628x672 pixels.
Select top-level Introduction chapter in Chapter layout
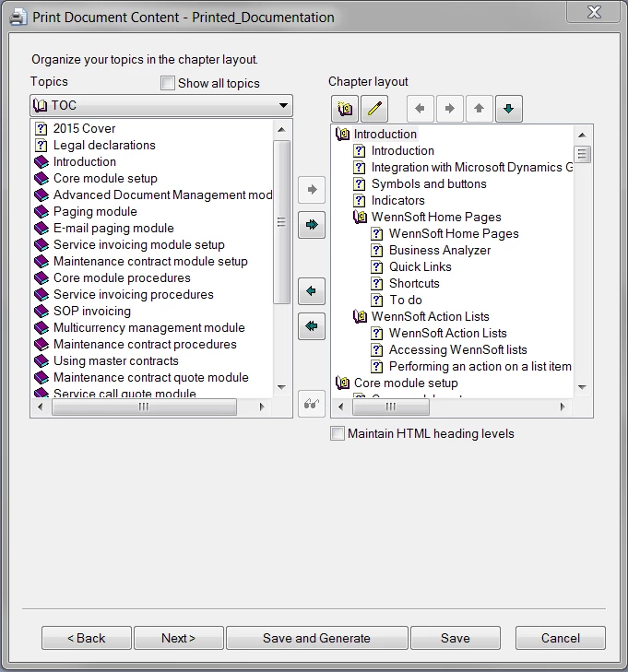(385, 135)
